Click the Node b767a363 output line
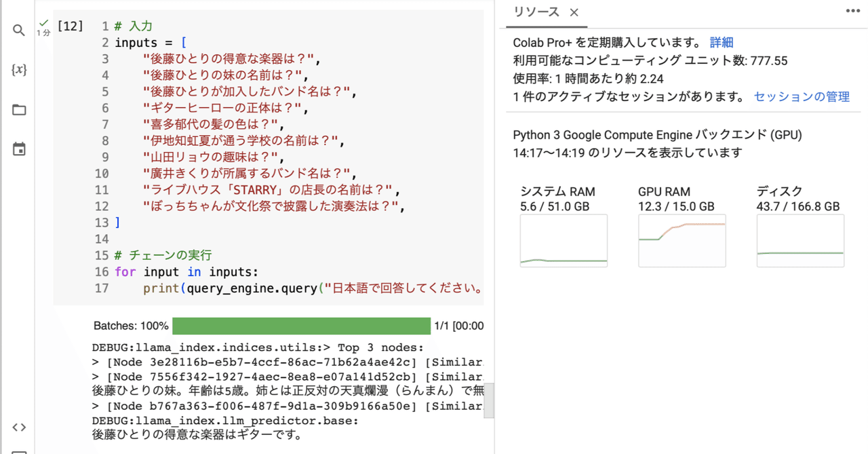The height and width of the screenshot is (454, 868). (288, 406)
